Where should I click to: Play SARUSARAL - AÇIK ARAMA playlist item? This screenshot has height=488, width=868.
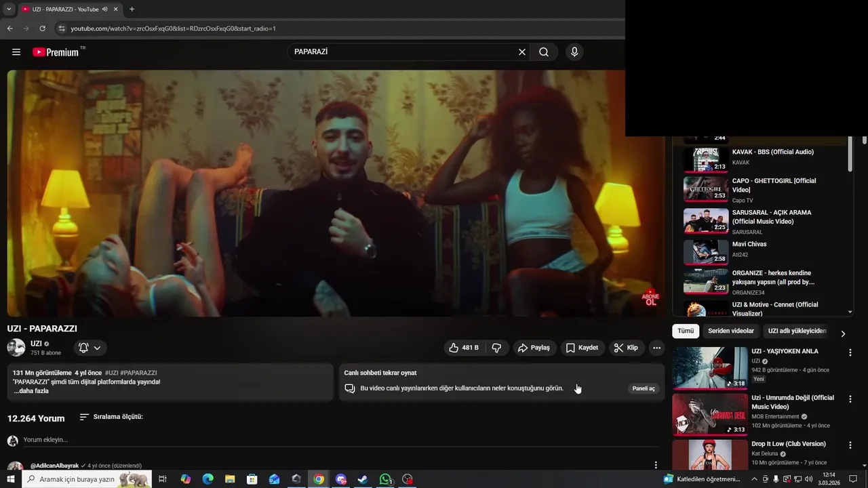coord(763,221)
